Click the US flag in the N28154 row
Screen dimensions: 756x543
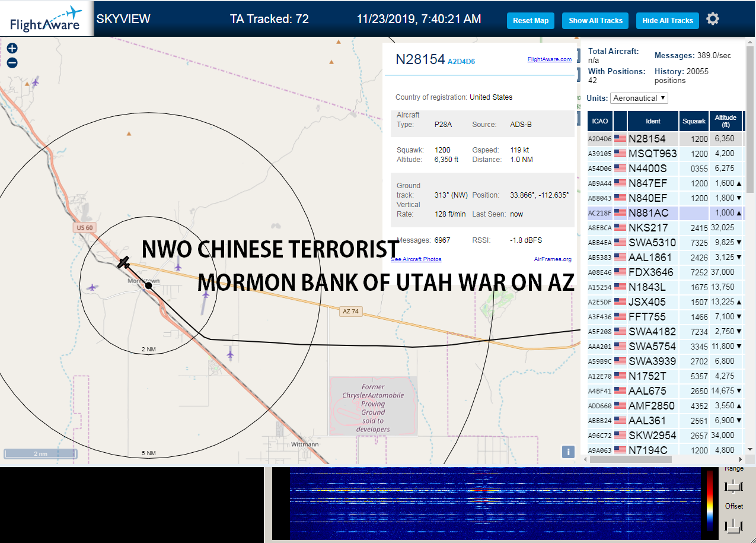click(620, 139)
